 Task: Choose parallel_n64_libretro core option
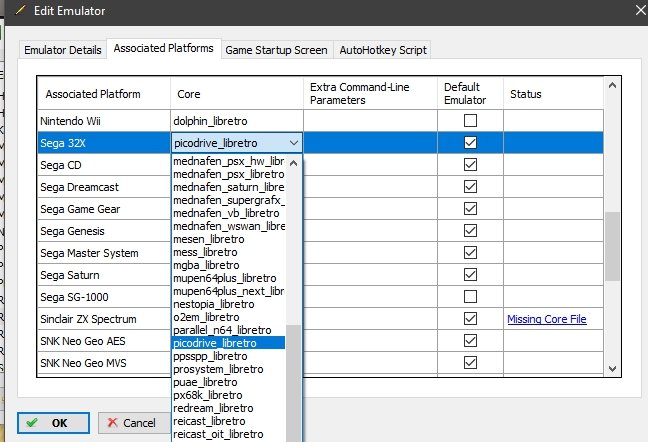point(229,330)
